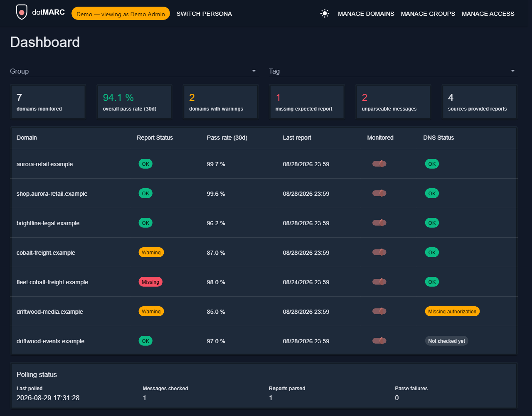Image resolution: width=532 pixels, height=416 pixels.
Task: Click the Pass rate (30d) column header
Action: [x=227, y=138]
